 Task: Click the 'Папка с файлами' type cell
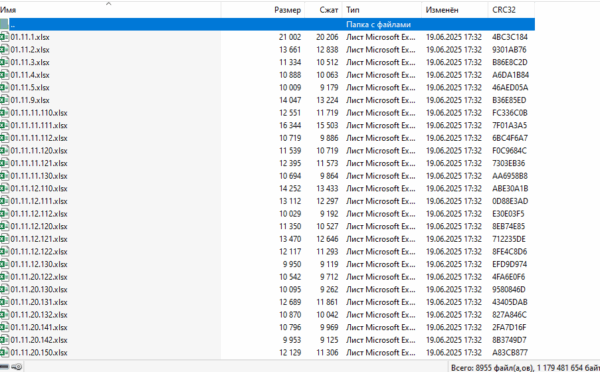point(378,24)
